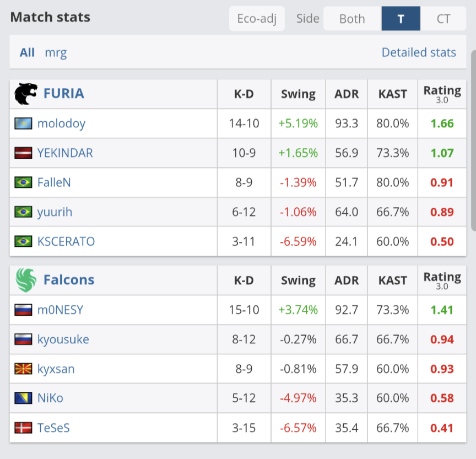Click the FURIA panther logo

26,94
